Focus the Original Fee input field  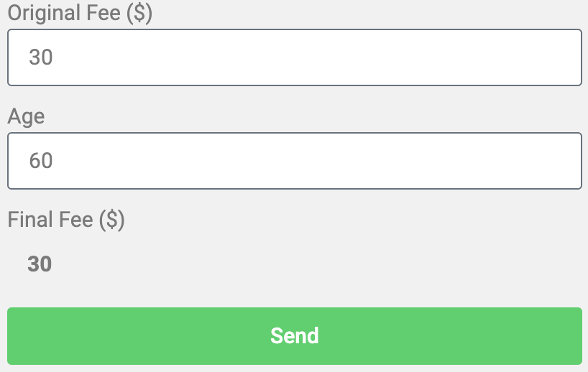[x=295, y=57]
